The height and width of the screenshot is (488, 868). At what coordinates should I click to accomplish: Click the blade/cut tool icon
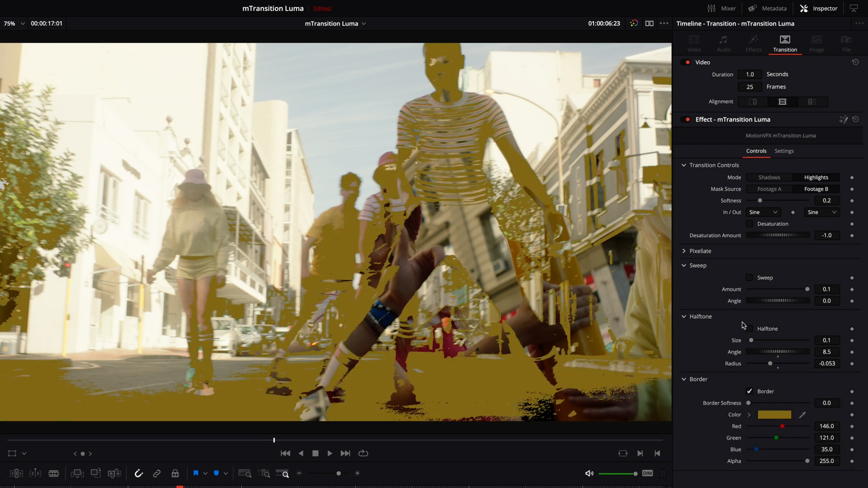click(x=54, y=473)
